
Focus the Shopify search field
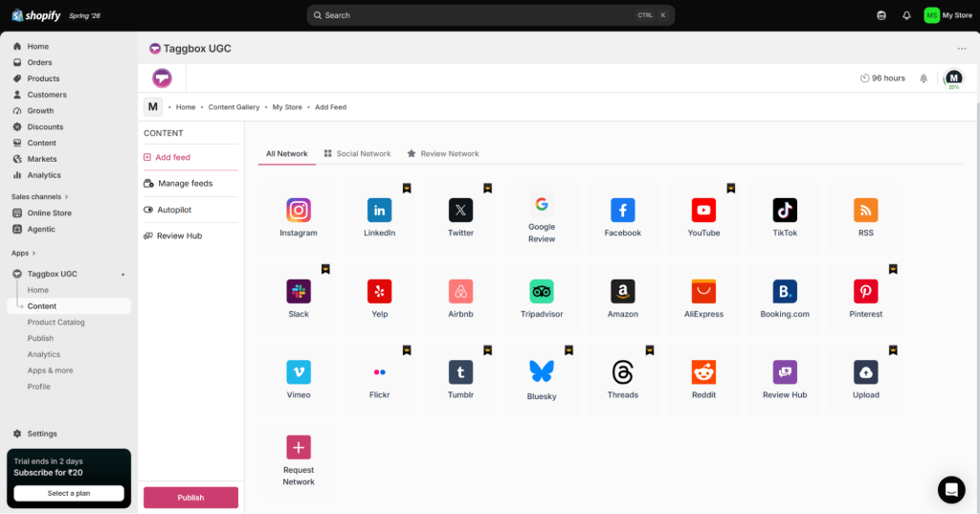491,15
